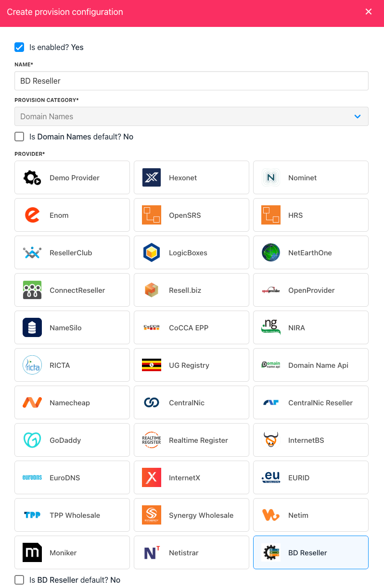
Task: Choose the NameSilo provider label
Action: coord(65,328)
